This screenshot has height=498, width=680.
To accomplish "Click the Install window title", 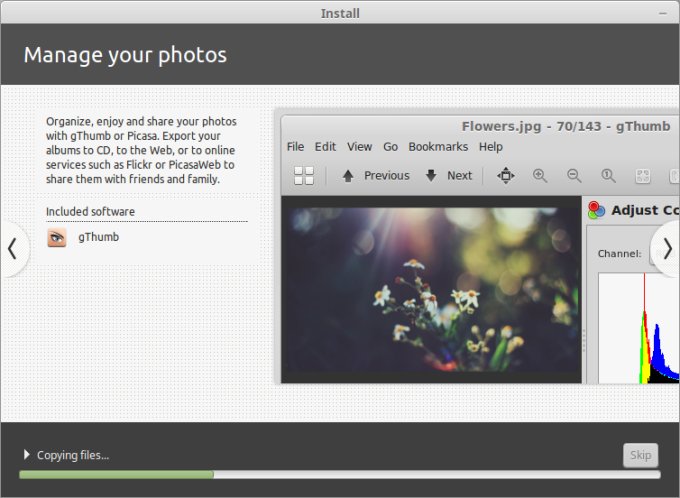I will tap(340, 13).
